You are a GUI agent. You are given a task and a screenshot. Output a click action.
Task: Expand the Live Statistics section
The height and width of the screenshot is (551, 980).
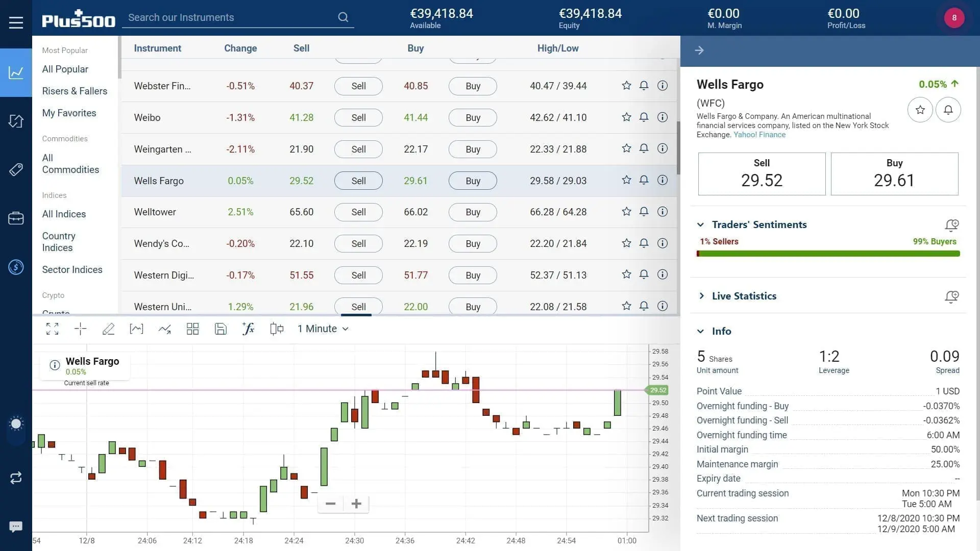[701, 296]
